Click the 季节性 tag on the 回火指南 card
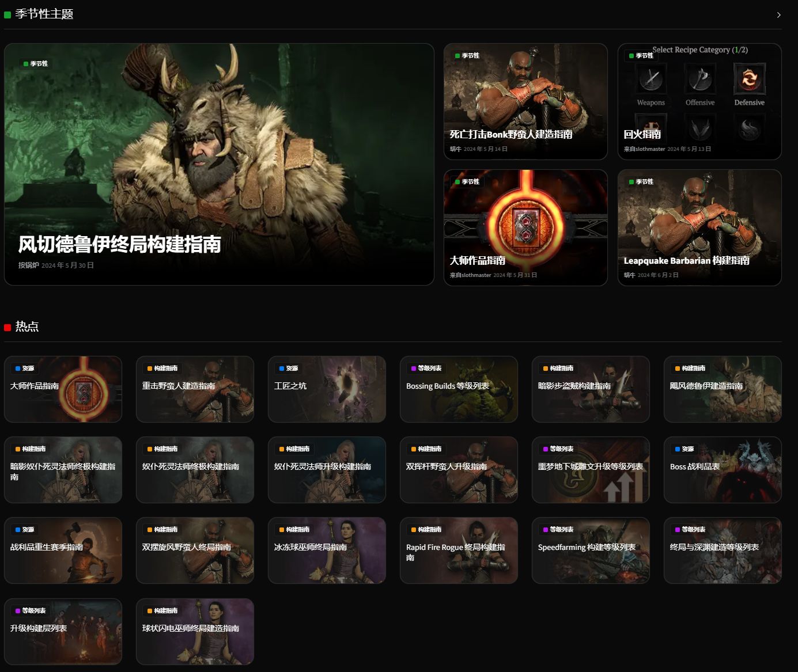 [641, 56]
